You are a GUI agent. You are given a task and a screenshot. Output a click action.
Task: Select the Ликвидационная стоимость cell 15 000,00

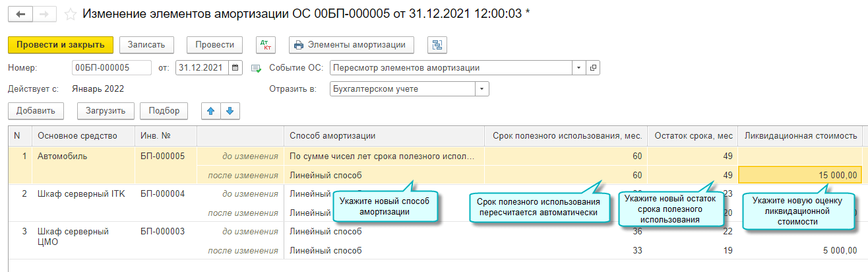click(x=799, y=175)
